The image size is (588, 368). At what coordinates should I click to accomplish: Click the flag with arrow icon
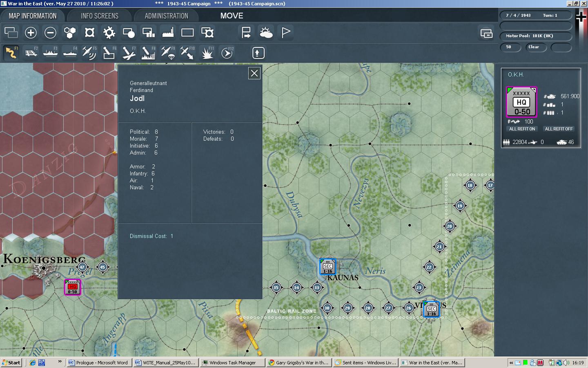[x=246, y=32]
